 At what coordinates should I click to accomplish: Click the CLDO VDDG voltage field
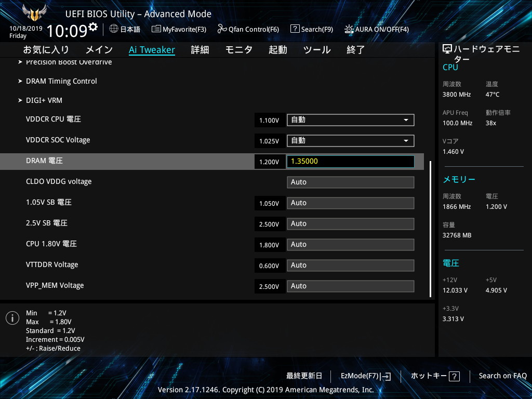(x=351, y=182)
